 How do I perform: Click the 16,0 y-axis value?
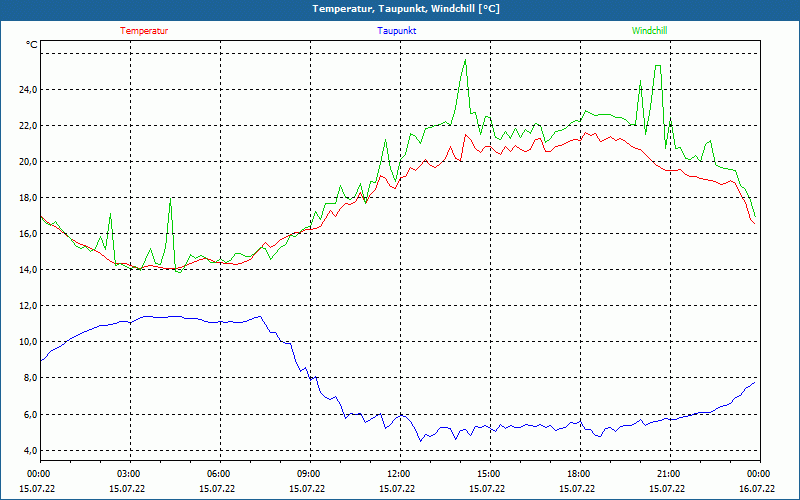pyautogui.click(x=25, y=234)
